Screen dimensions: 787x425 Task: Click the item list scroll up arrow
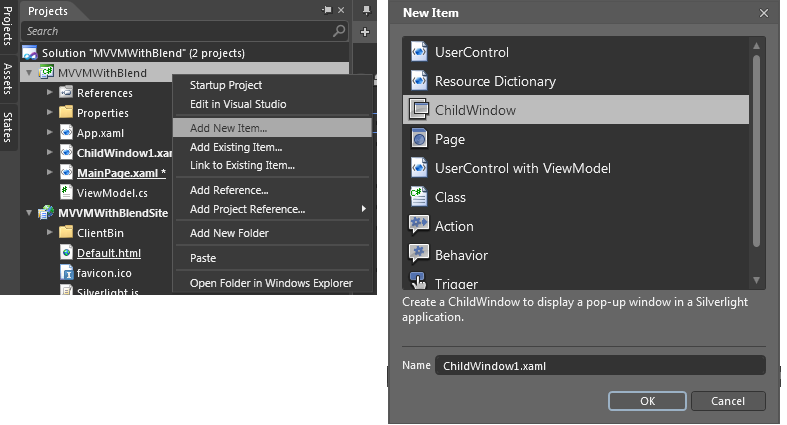756,46
